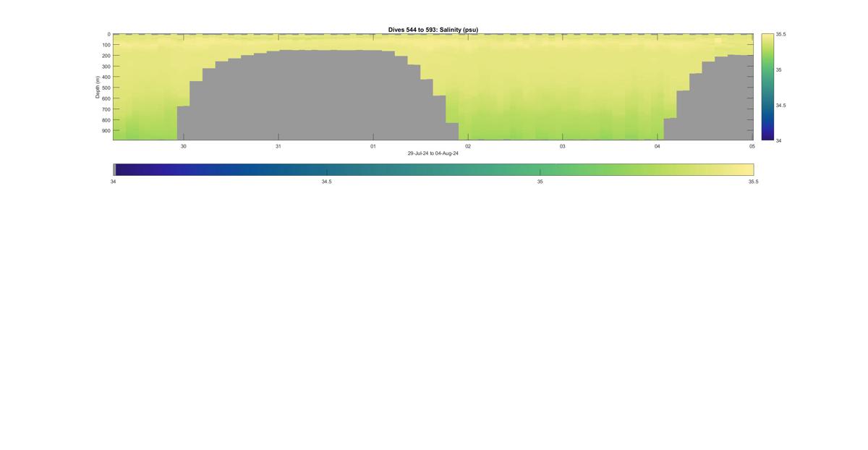Select "35" label on the vertical colorbar
The image size is (868, 450).
click(779, 69)
